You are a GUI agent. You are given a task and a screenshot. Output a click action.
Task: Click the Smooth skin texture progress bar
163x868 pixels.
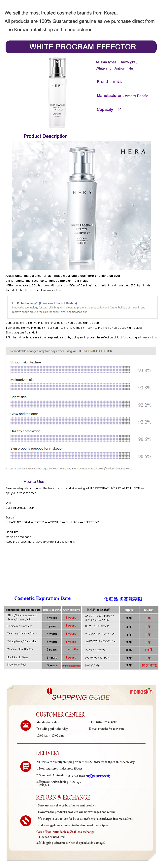(70, 369)
